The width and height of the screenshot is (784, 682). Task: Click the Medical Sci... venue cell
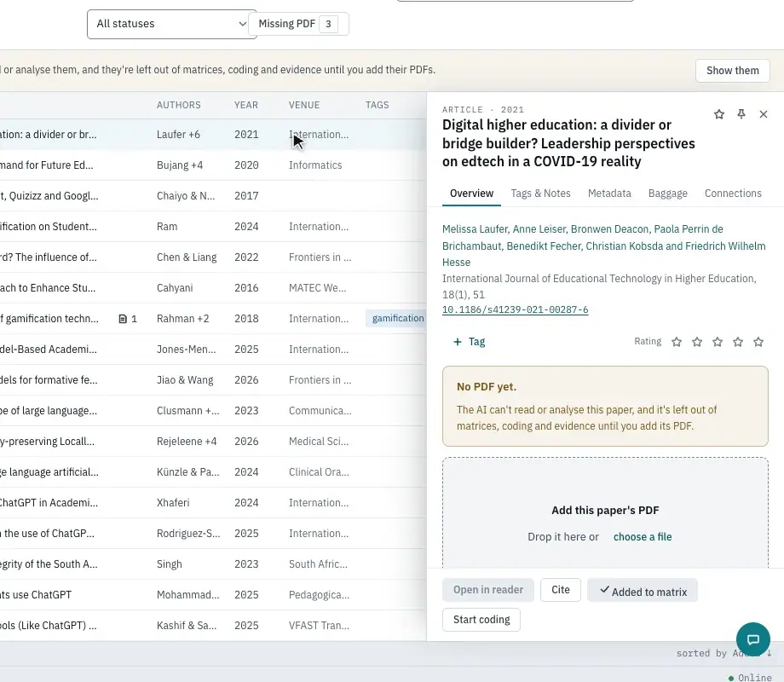(x=319, y=442)
